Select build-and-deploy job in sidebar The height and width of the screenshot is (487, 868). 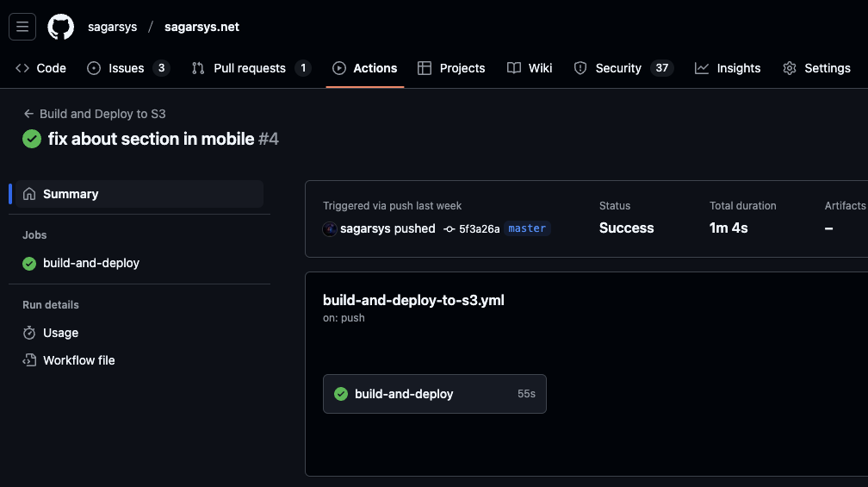point(90,263)
